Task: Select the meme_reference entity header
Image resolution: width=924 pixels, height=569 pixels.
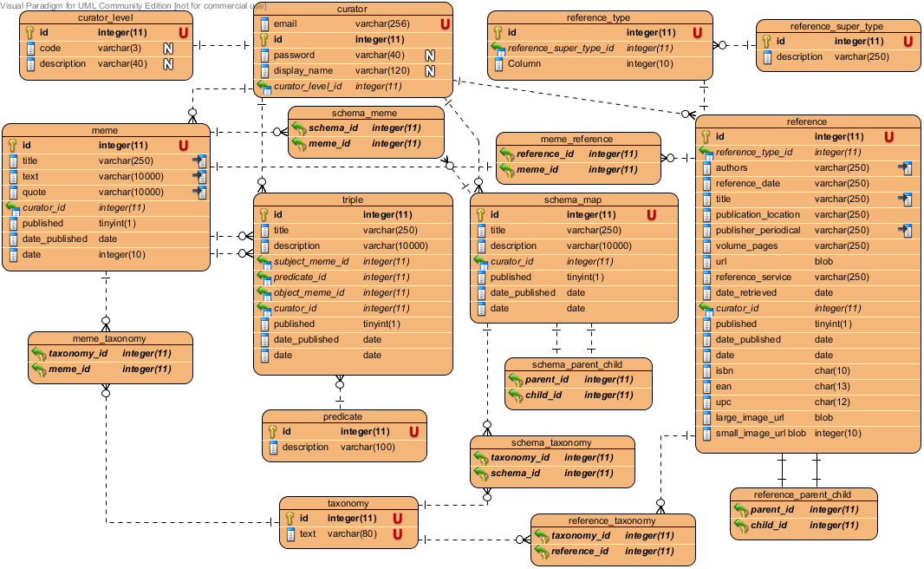Action: [576, 139]
